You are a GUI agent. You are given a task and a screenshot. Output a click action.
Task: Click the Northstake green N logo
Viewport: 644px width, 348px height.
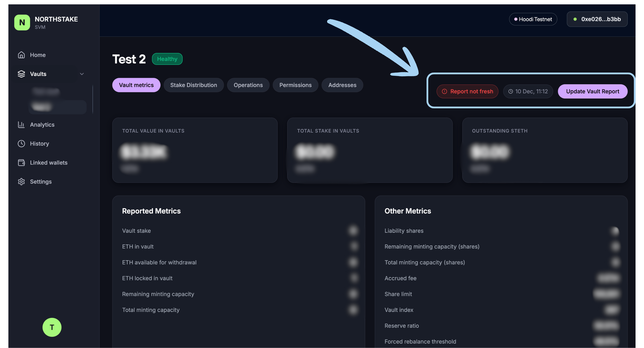tap(22, 23)
